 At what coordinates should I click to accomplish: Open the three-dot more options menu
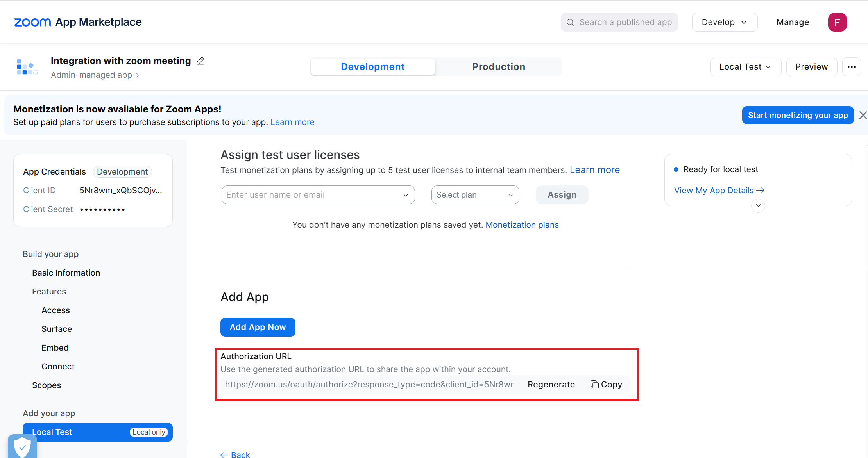(852, 67)
